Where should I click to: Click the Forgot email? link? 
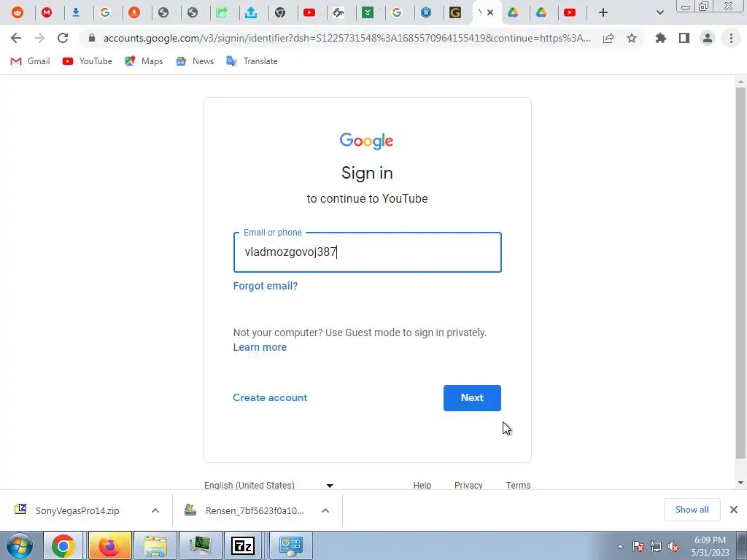pos(266,286)
